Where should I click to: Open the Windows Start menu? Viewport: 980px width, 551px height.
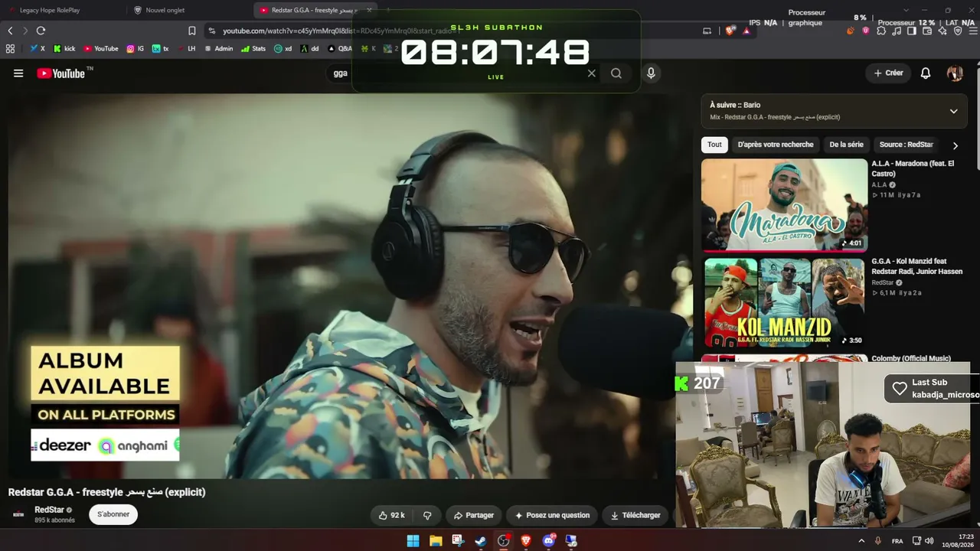click(413, 541)
